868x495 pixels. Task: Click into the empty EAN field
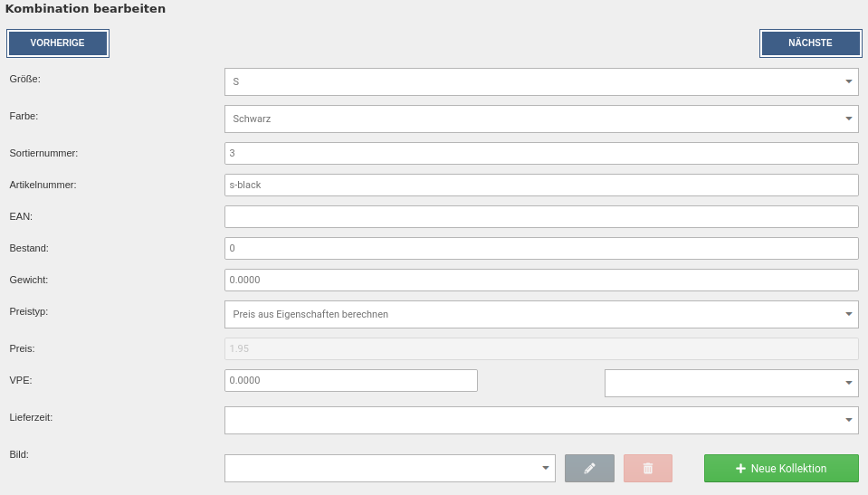(540, 216)
